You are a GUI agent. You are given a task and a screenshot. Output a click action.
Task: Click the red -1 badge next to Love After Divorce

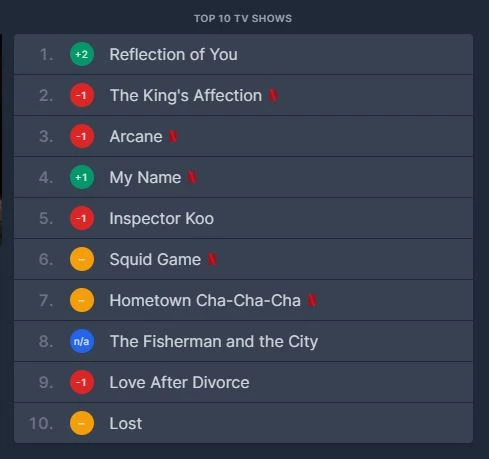[x=82, y=382]
